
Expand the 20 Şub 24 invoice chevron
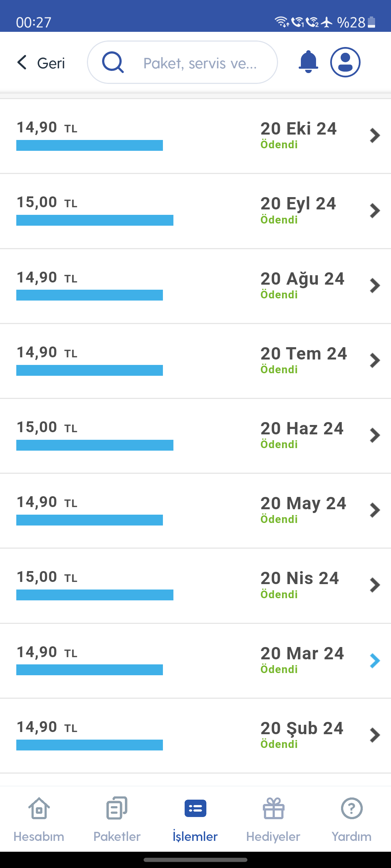coord(375,735)
